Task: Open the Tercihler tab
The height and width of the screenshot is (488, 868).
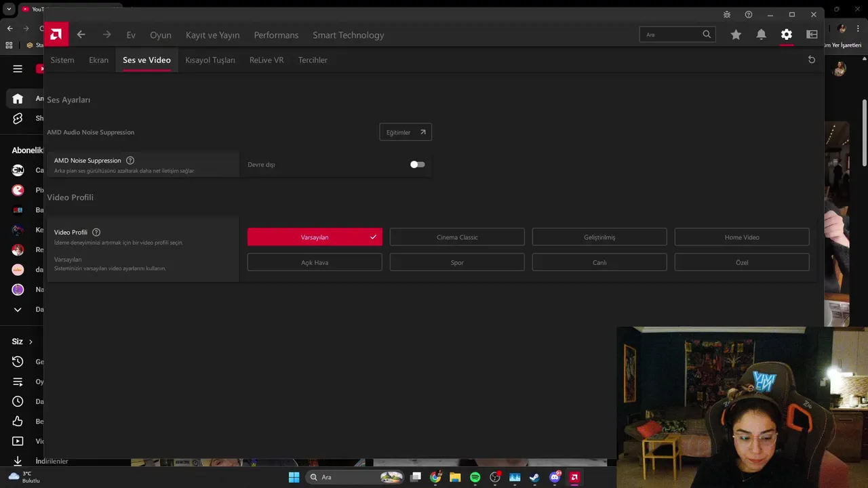Action: pos(313,60)
